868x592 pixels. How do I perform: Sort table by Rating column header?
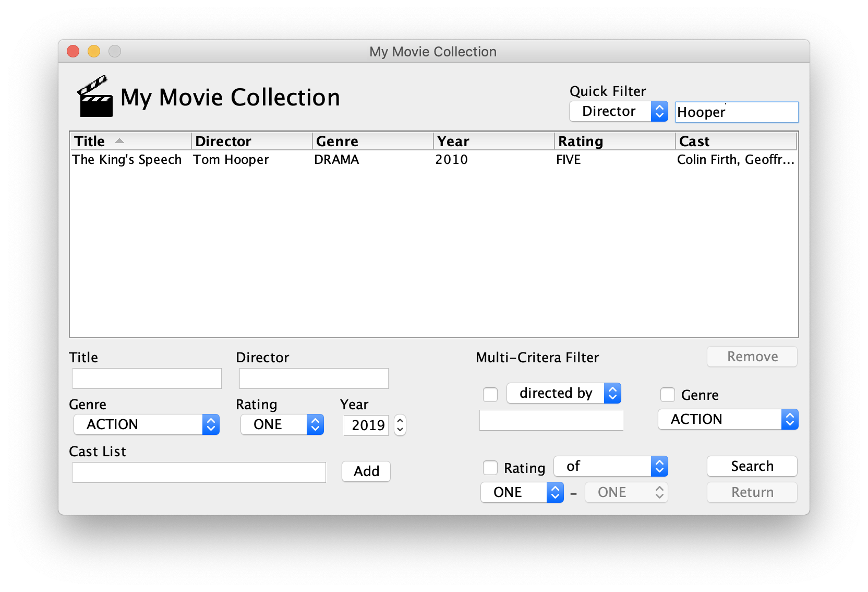click(x=615, y=141)
